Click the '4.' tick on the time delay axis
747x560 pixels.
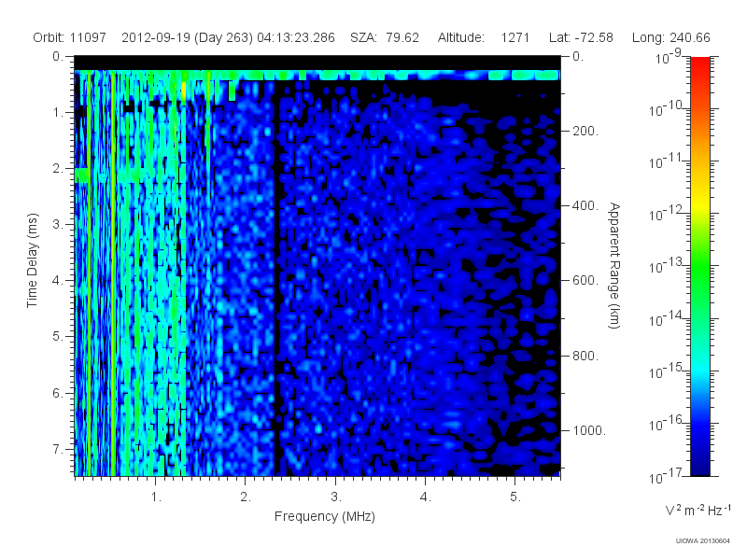pyautogui.click(x=57, y=281)
